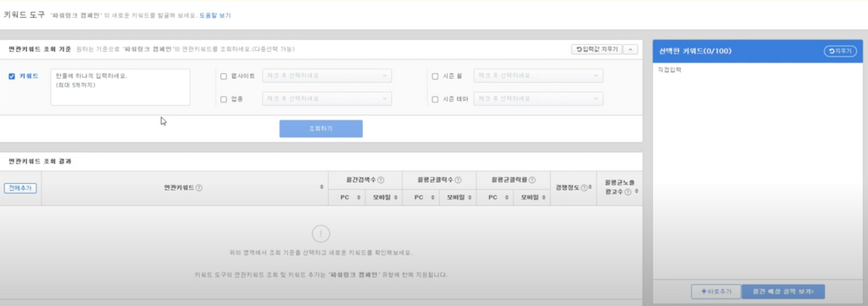Sort 월간검색수 by 모바일
868x306 pixels.
click(x=396, y=198)
